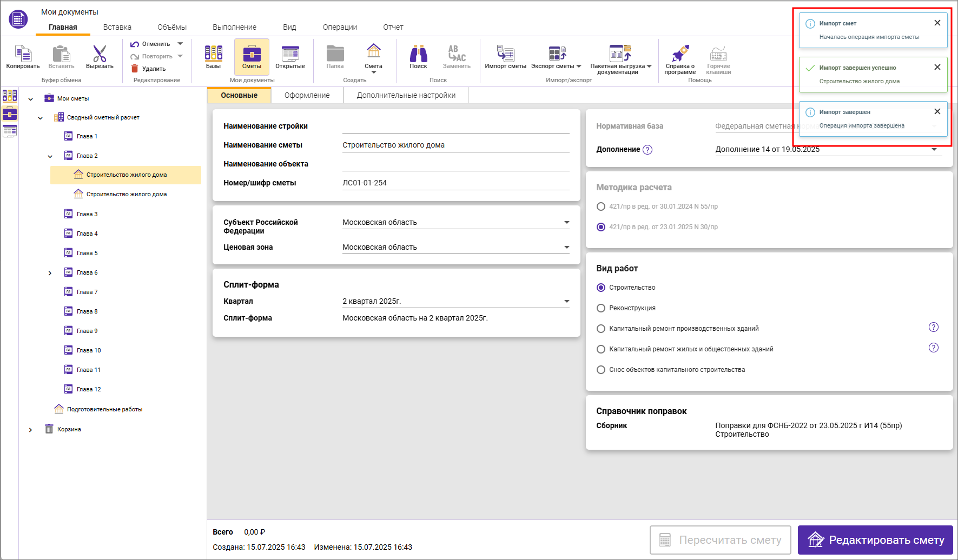
Task: Open the Отменить dropdown arrow
Action: [x=180, y=44]
